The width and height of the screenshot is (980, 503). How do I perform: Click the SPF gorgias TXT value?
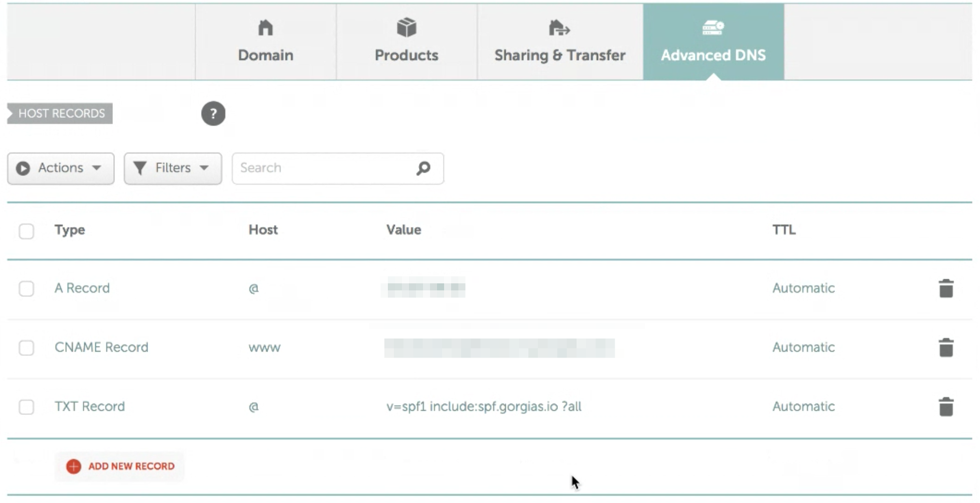click(x=484, y=406)
